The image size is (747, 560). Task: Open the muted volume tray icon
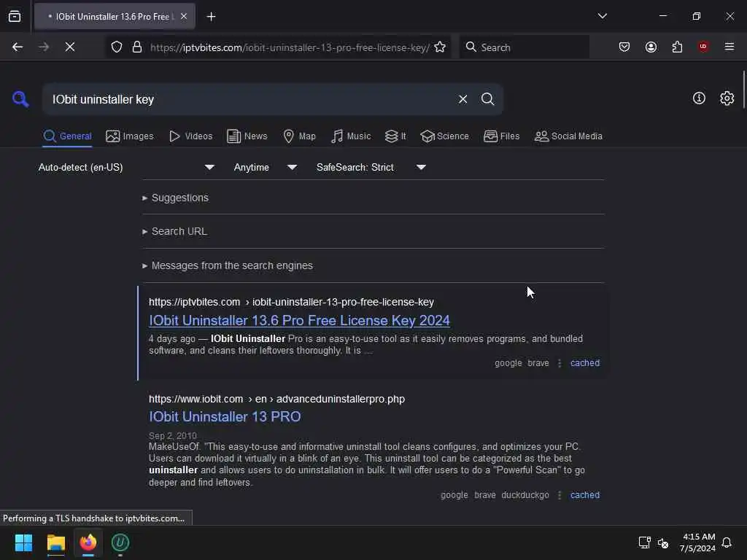662,542
